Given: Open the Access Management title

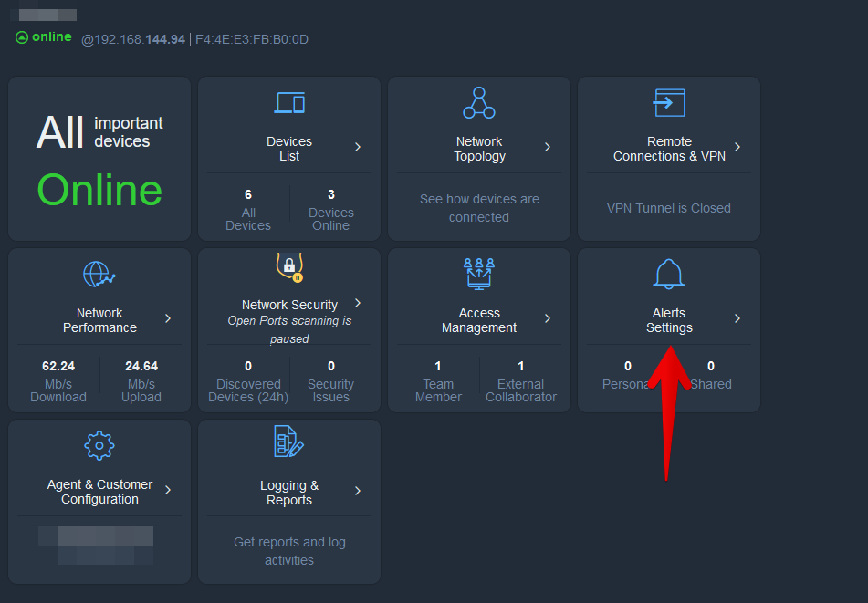Looking at the screenshot, I should [479, 320].
